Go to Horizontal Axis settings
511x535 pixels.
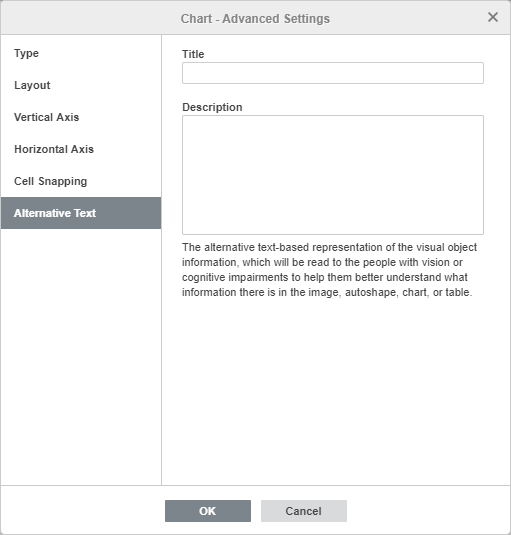[81, 149]
